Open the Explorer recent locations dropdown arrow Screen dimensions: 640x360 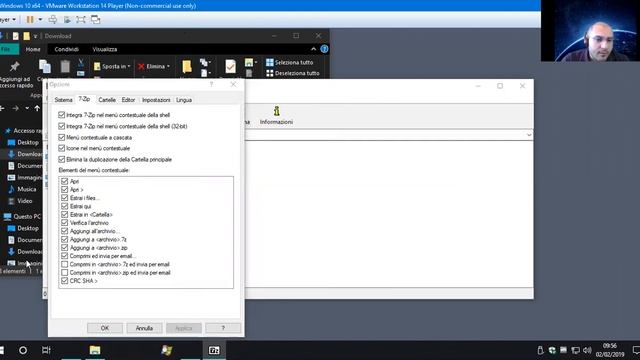[27, 108]
